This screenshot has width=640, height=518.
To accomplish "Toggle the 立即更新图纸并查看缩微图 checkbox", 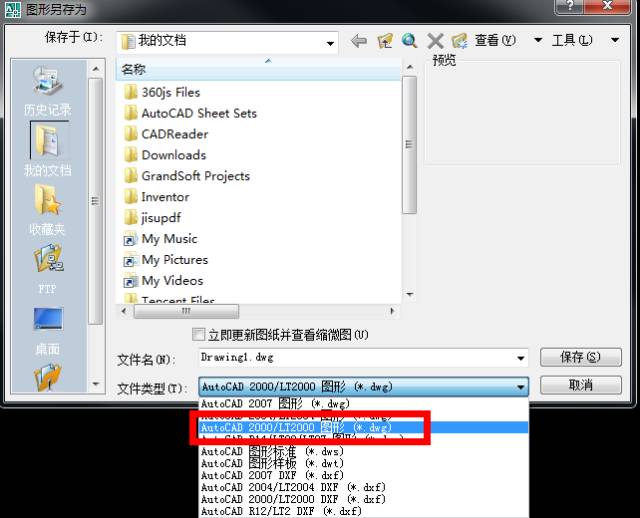I will [x=198, y=334].
